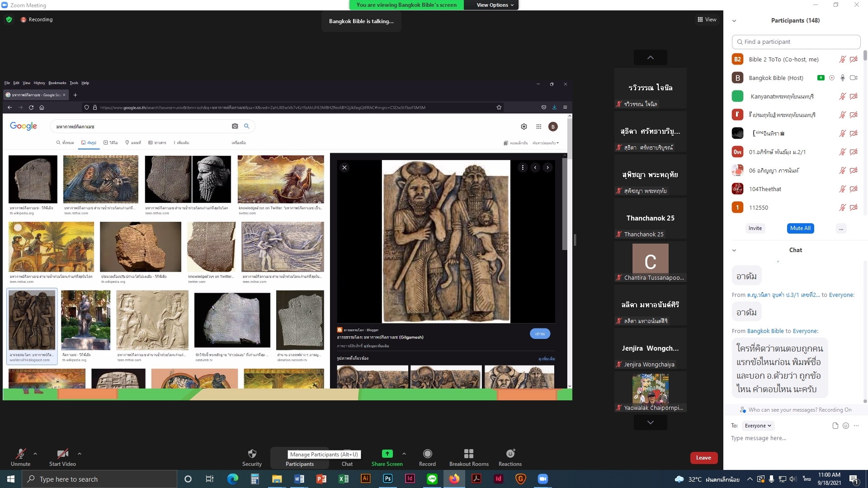
Task: Show hidden tray icons chevron
Action: pyautogui.click(x=750, y=479)
